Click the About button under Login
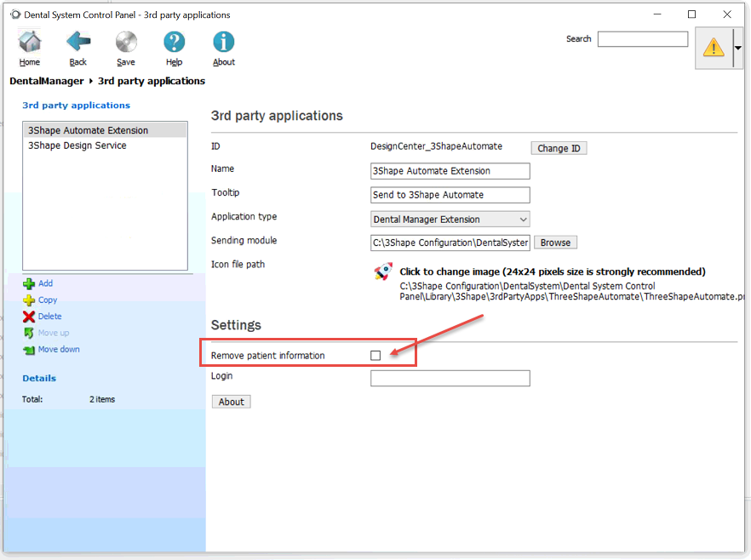 (231, 402)
